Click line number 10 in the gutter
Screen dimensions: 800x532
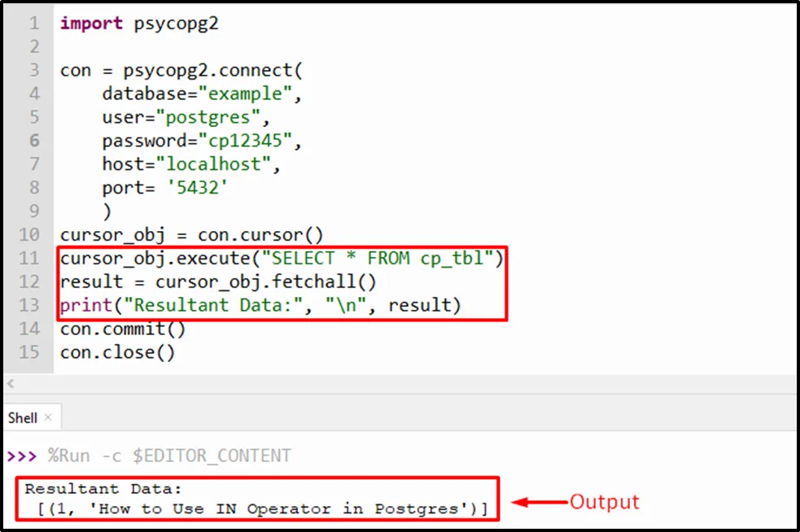[29, 235]
